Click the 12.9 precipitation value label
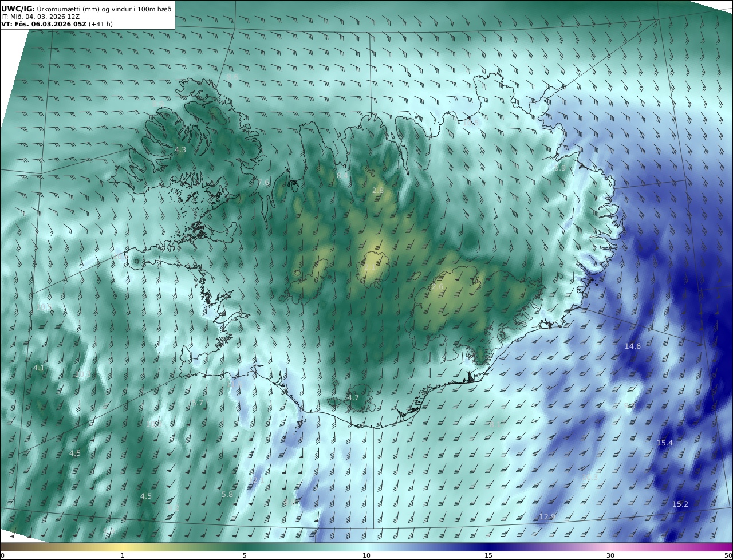Viewport: 733px width, 560px height. [547, 516]
